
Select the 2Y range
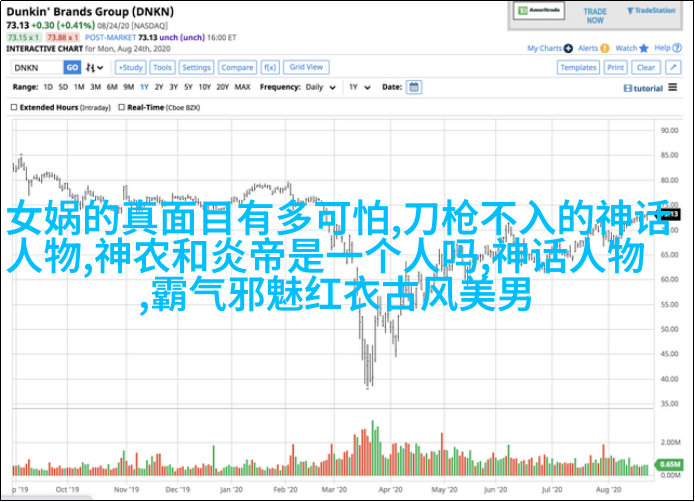click(x=159, y=87)
